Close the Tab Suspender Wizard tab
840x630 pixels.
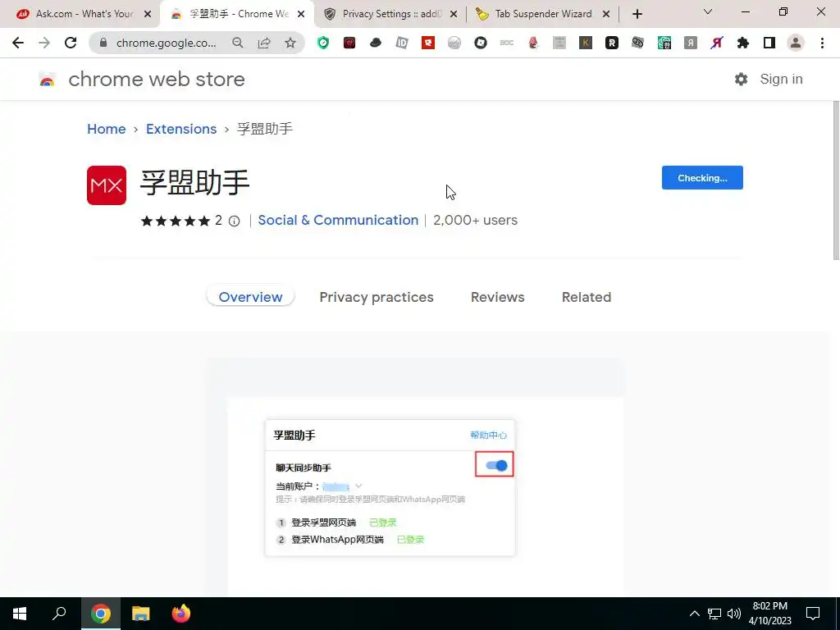point(606,15)
